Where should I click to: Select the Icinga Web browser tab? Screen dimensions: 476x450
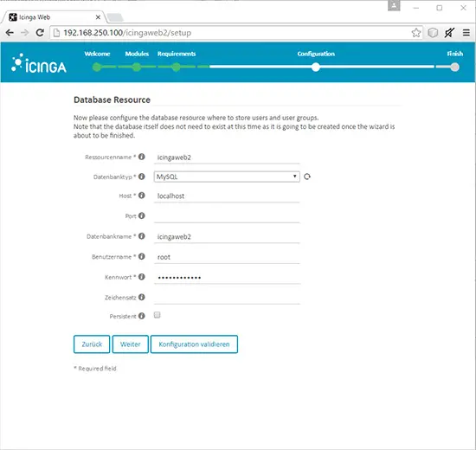54,17
